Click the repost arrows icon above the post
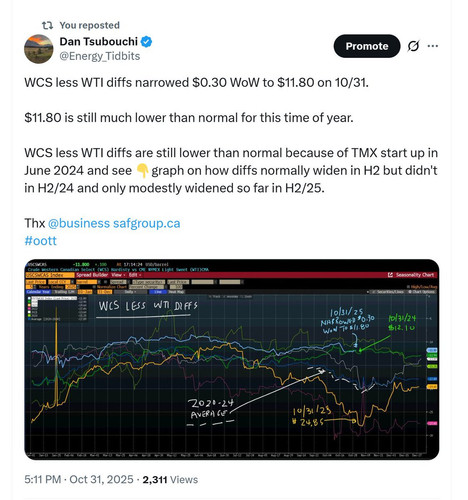The image size is (468, 500). coord(47,25)
